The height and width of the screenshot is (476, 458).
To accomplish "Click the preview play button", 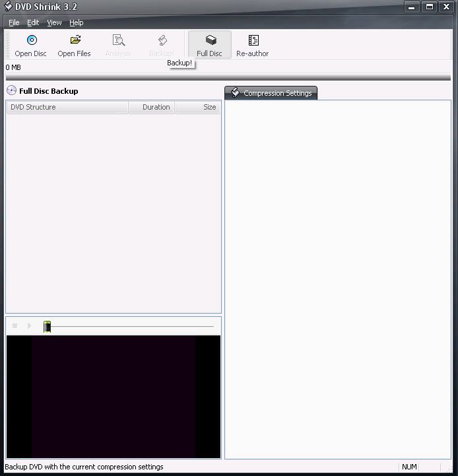I will 29,325.
